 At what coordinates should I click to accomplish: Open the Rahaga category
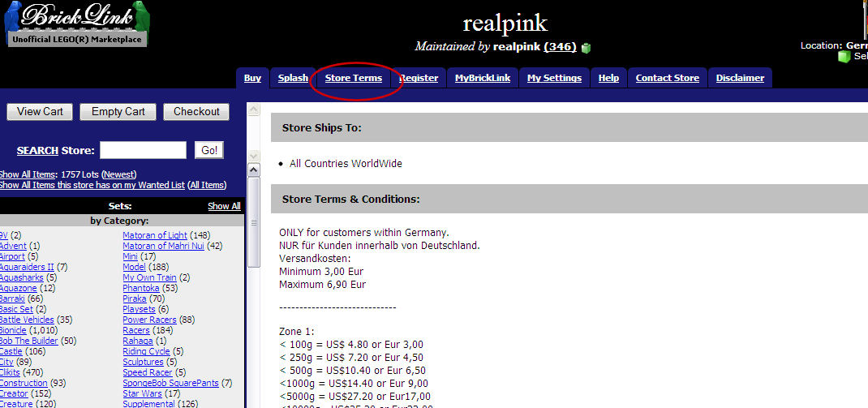pos(137,341)
